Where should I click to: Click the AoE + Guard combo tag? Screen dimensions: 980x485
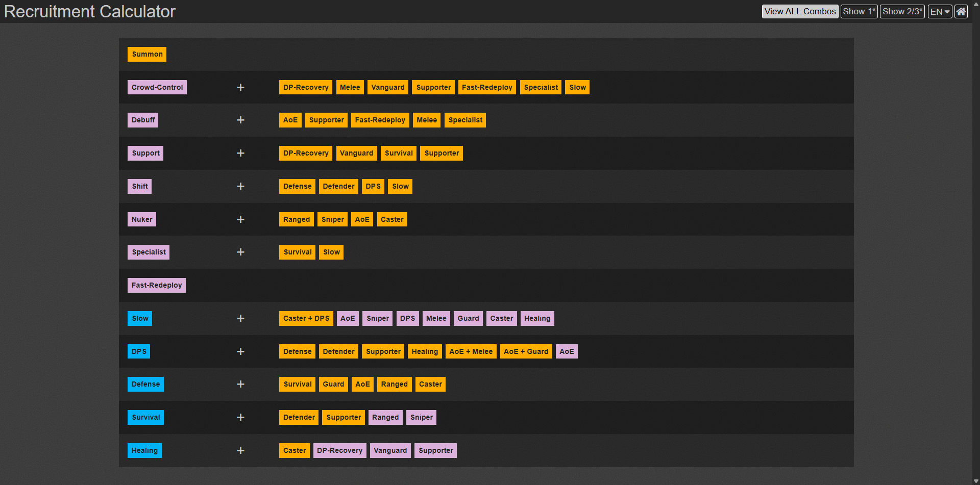point(526,351)
